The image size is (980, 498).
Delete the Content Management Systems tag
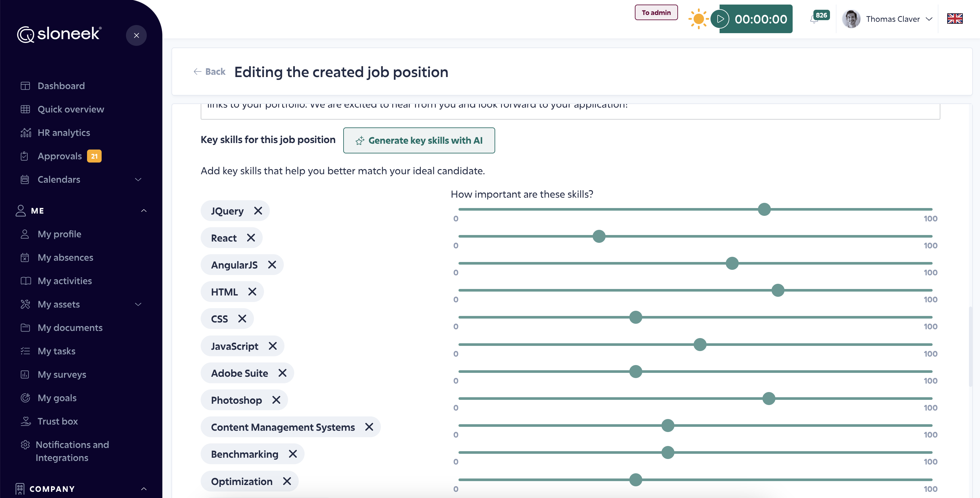(369, 427)
